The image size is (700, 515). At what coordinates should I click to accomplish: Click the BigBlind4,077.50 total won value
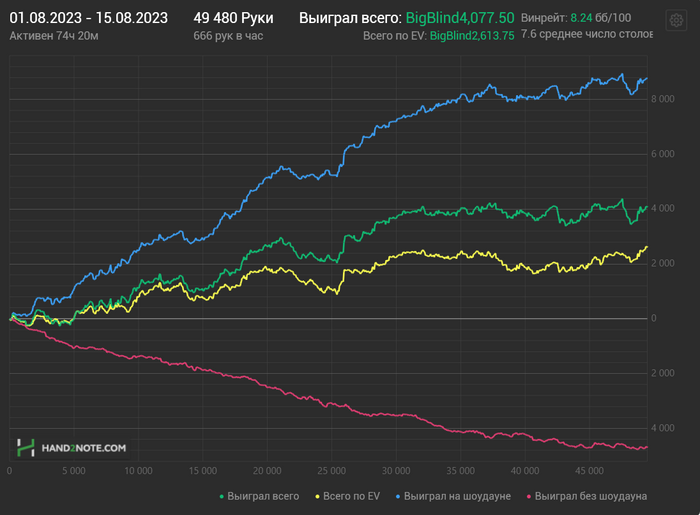[x=460, y=18]
